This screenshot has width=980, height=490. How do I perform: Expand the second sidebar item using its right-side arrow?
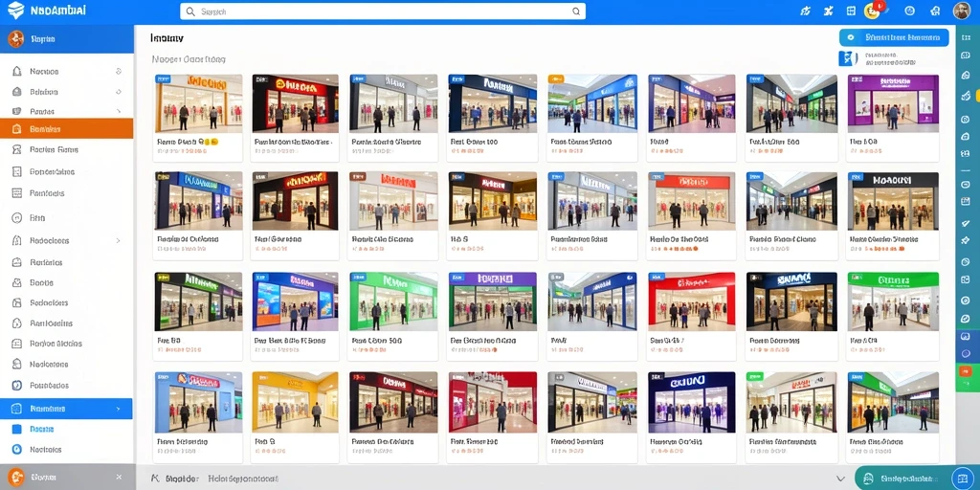click(119, 92)
